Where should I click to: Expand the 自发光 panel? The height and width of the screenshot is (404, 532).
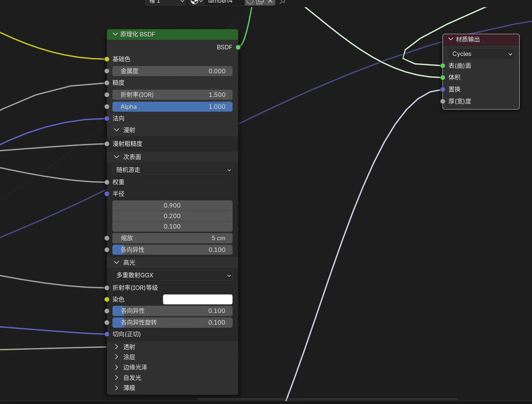pos(116,378)
